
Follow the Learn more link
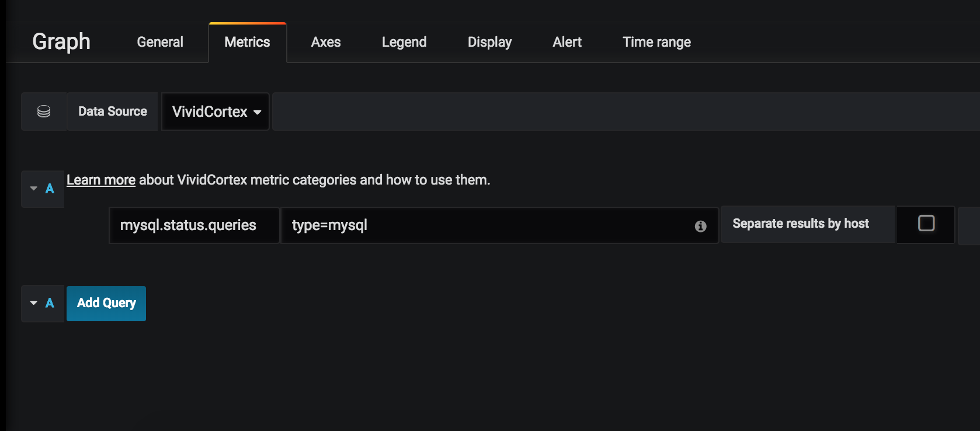click(101, 180)
